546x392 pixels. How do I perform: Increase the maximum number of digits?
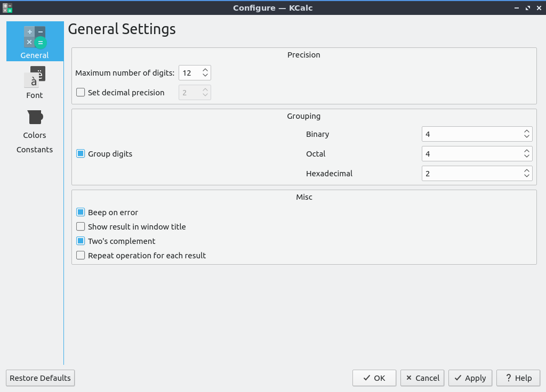(x=205, y=69)
